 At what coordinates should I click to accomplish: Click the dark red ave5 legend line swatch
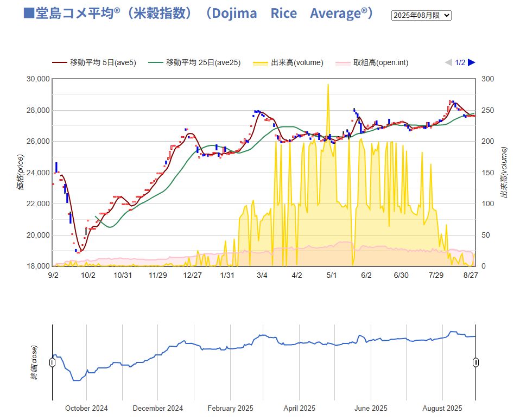59,62
